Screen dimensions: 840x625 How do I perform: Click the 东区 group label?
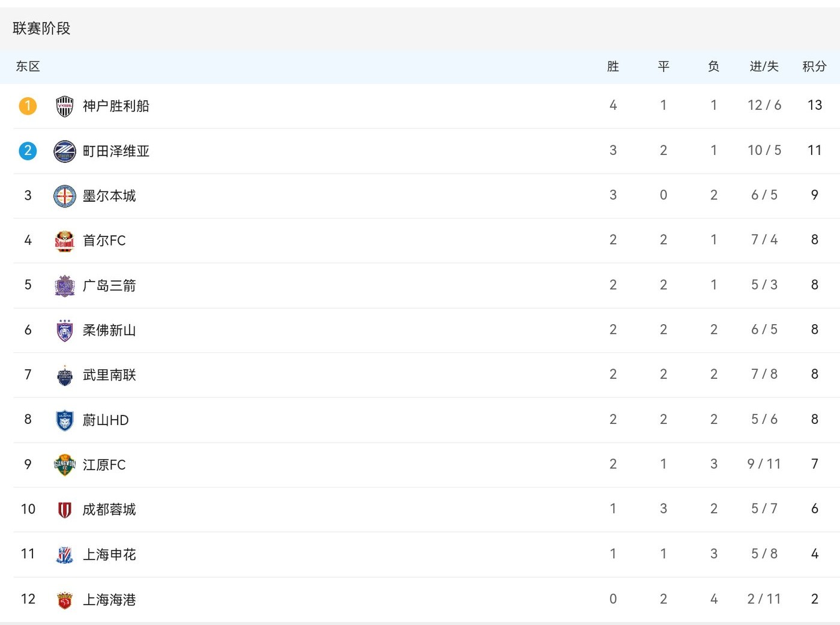click(28, 67)
